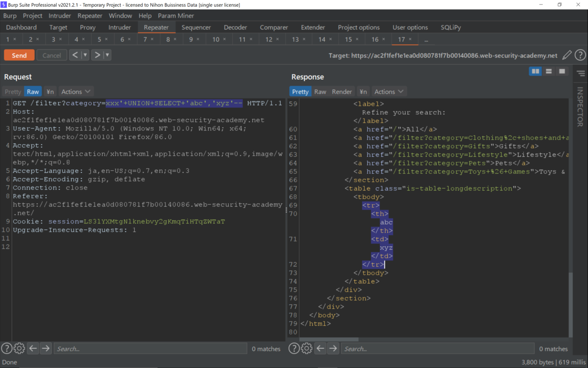Select Raw view in Request panel
This screenshot has width=588, height=368.
(x=33, y=92)
